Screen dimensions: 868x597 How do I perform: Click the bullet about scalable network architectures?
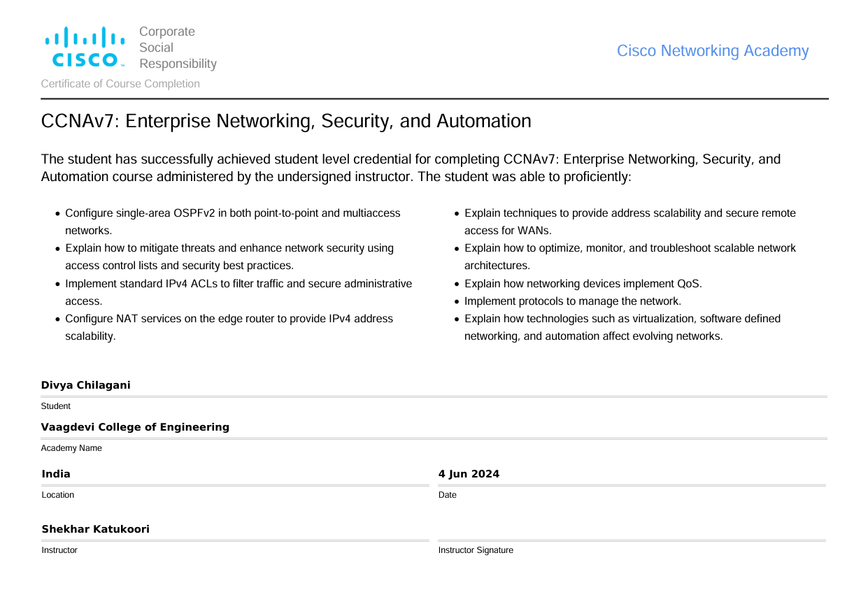click(x=629, y=257)
